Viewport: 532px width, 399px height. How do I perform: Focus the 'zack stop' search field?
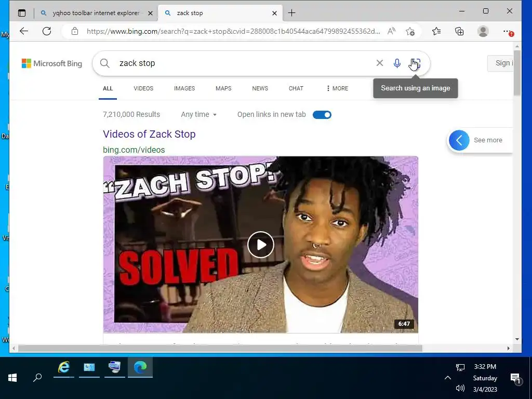pyautogui.click(x=244, y=63)
